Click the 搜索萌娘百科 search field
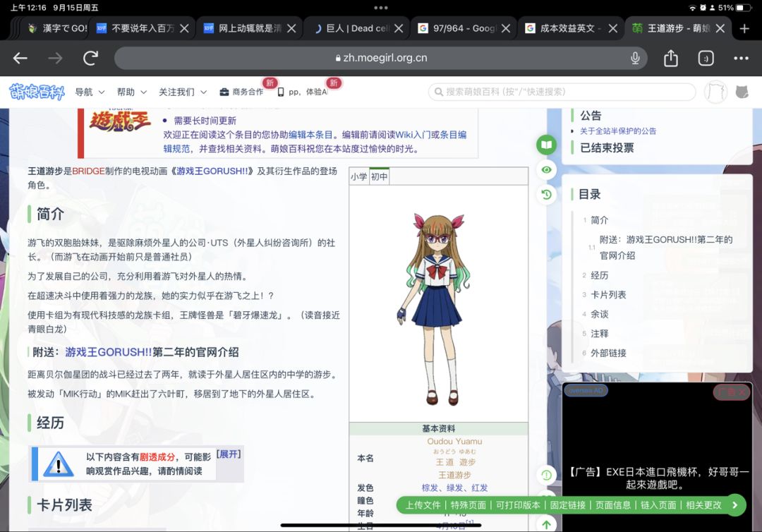 (562, 92)
